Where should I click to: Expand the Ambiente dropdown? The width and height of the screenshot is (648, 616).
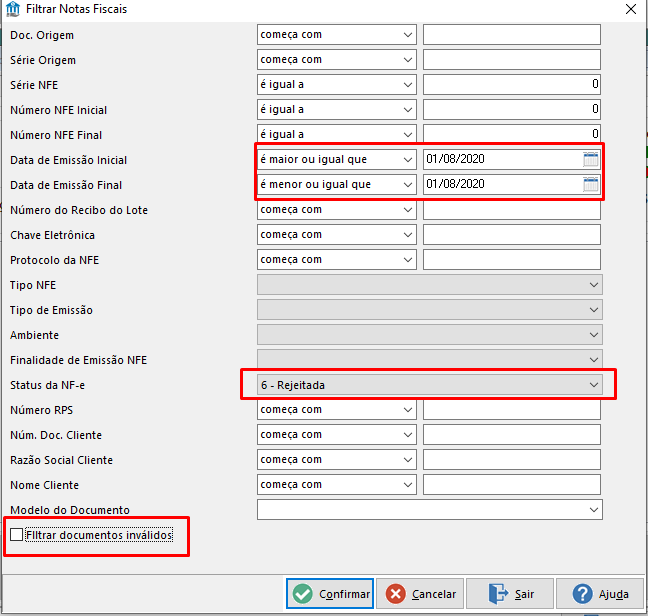pos(430,335)
